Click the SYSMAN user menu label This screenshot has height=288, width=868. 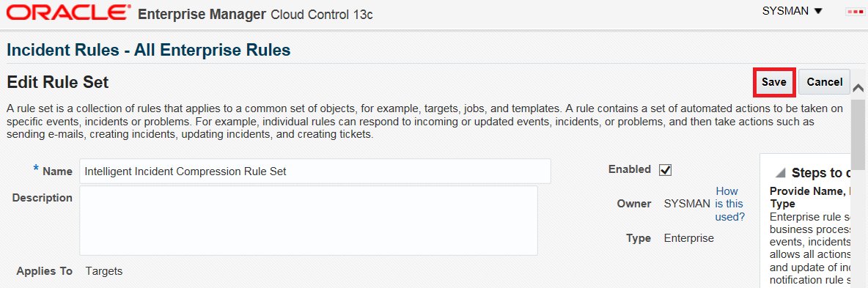pyautogui.click(x=785, y=11)
